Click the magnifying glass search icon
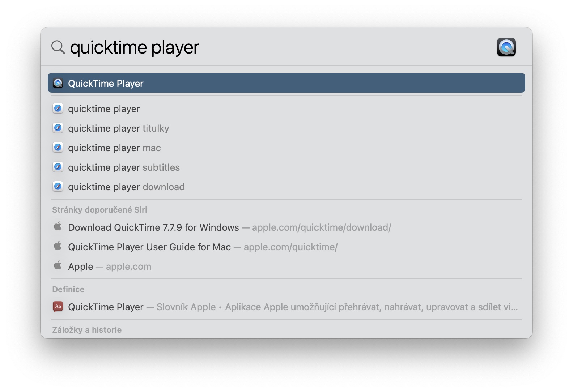Viewport: 573px width, 392px height. (58, 47)
